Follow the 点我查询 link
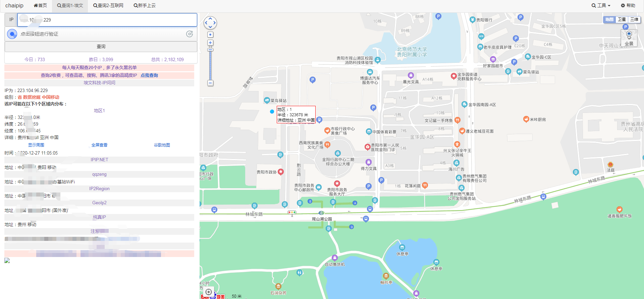The image size is (644, 299). (149, 75)
